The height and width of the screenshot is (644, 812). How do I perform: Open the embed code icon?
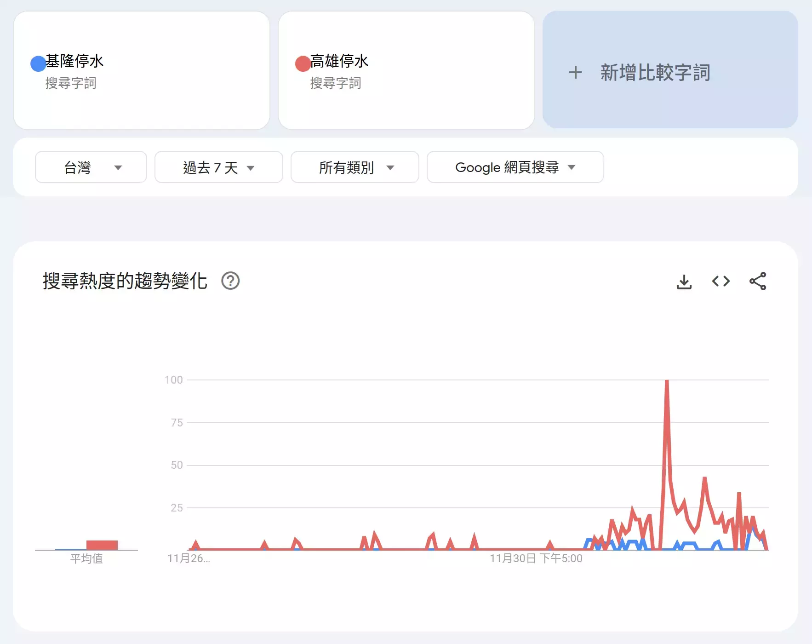pyautogui.click(x=721, y=281)
